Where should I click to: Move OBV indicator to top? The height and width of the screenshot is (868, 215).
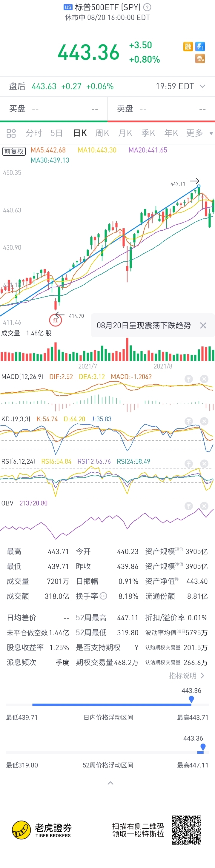click(189, 506)
